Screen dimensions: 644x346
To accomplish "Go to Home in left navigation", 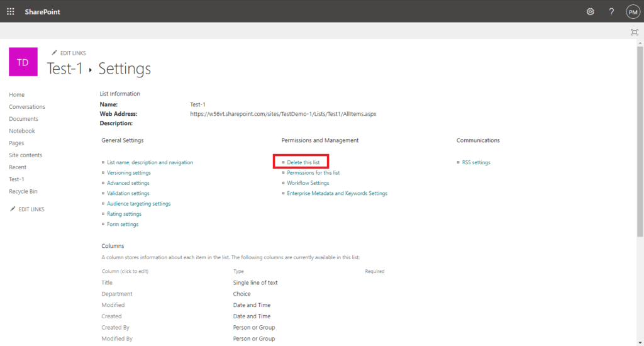I will tap(17, 94).
